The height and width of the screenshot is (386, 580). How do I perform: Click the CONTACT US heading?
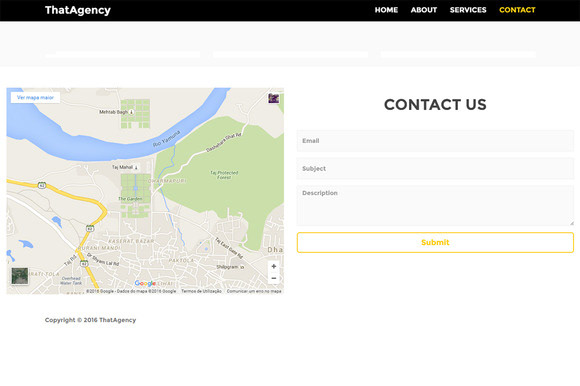point(435,105)
